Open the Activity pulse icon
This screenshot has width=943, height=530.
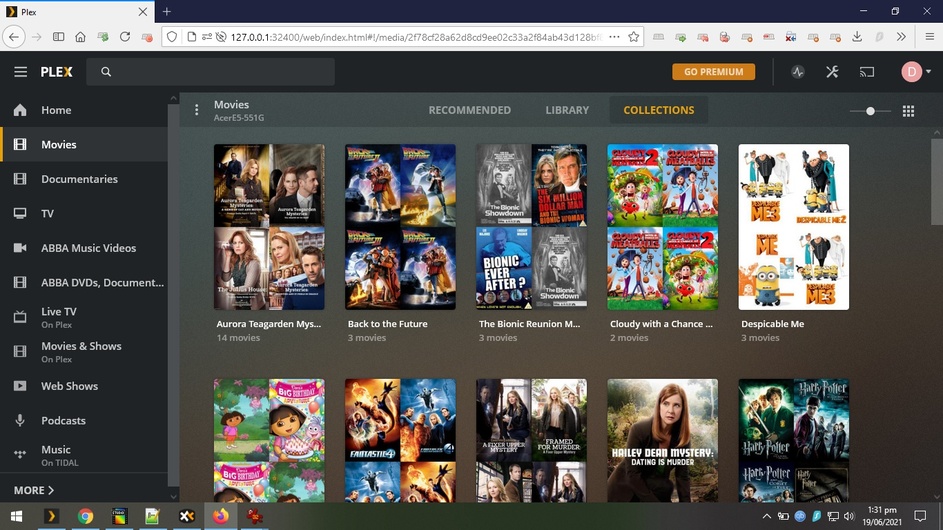[797, 72]
